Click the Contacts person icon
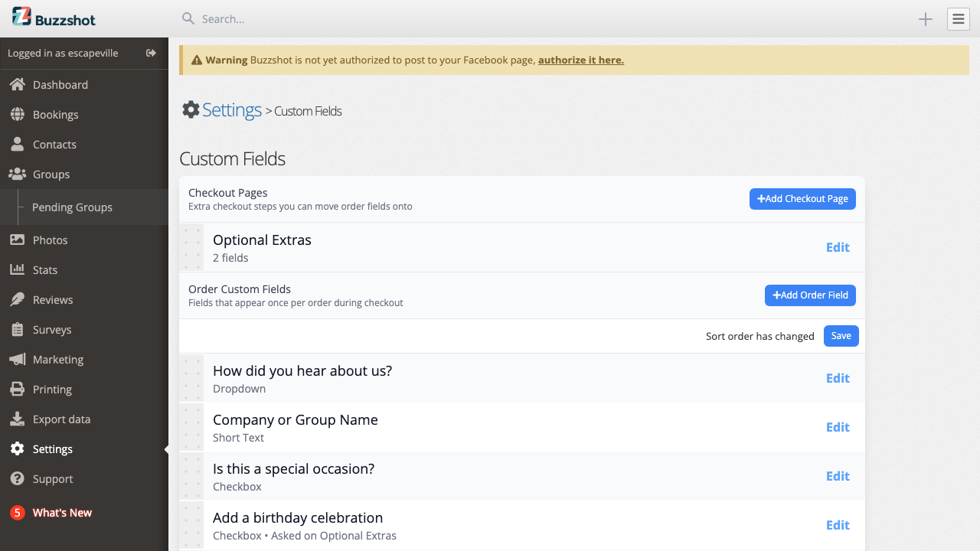The height and width of the screenshot is (551, 980). pyautogui.click(x=17, y=144)
